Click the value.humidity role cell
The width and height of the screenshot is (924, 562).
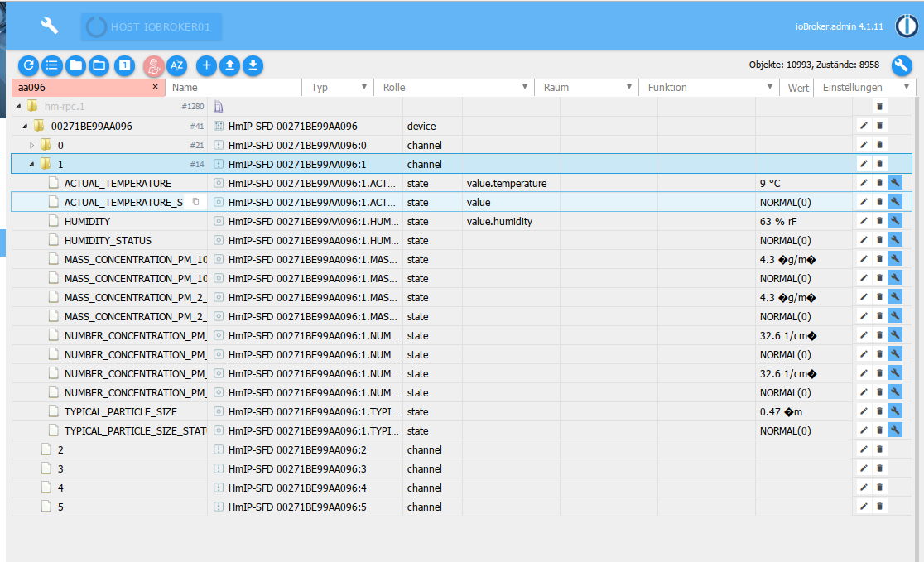500,222
